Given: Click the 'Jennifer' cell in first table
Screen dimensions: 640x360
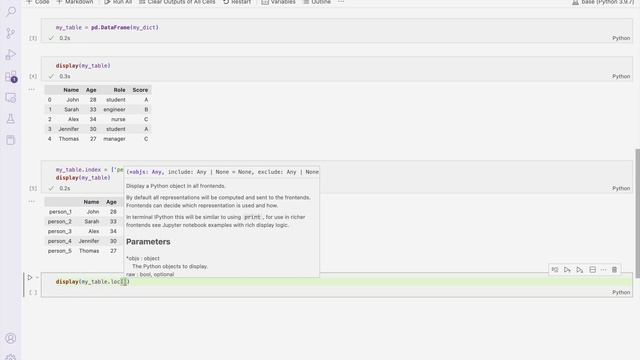Looking at the screenshot, I should [x=69, y=129].
